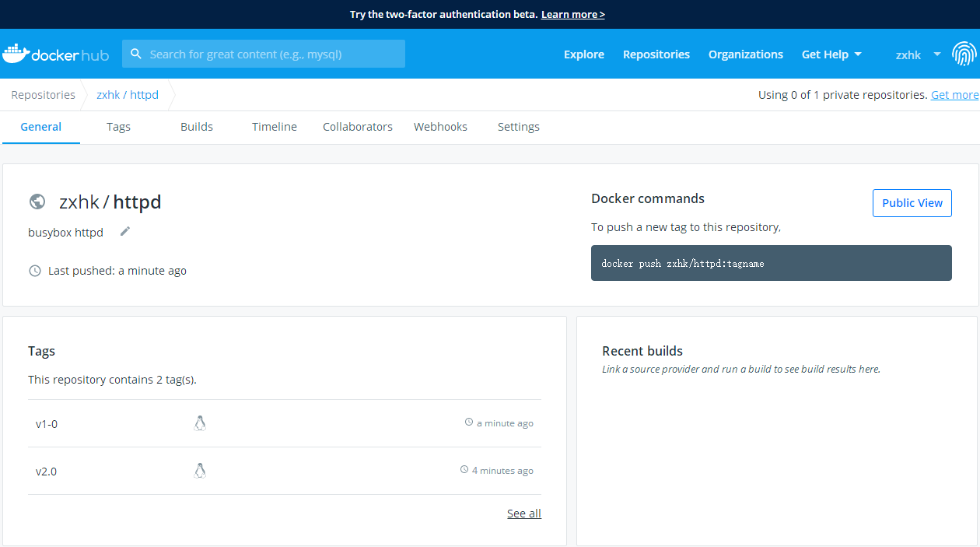Open Explore in the top navigation
The image size is (980, 547).
584,54
